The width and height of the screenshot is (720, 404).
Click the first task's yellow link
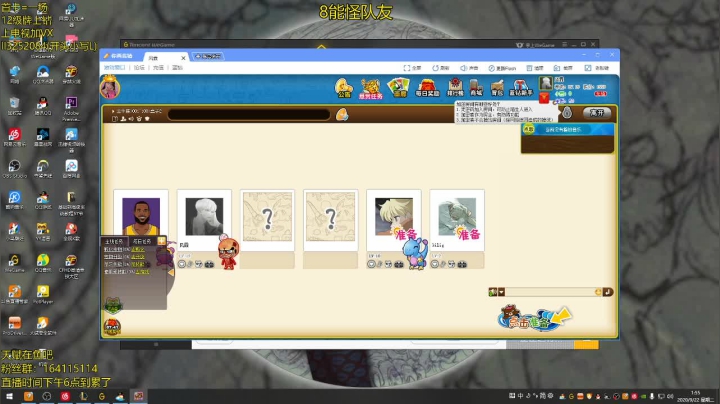[138, 249]
